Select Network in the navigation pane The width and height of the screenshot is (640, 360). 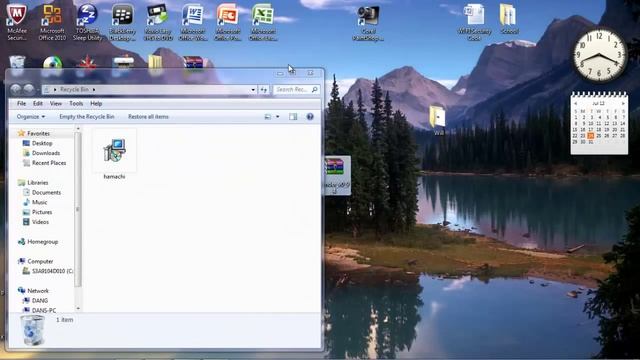[x=38, y=291]
